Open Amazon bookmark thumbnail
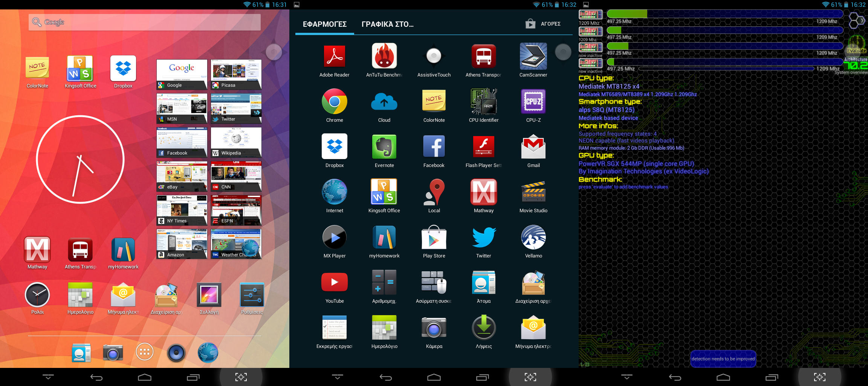Image resolution: width=868 pixels, height=386 pixels. 182,244
